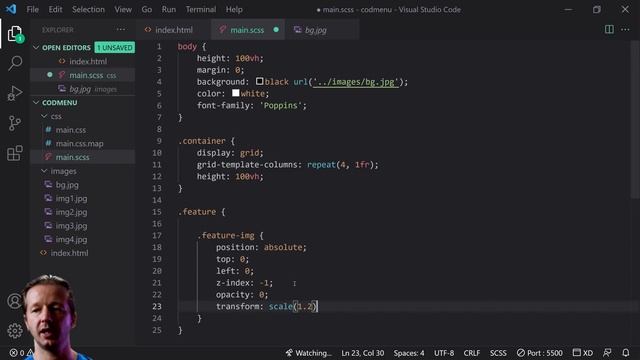Screen dimensions: 640x360
Task: Click the white color swatch
Action: pos(236,93)
